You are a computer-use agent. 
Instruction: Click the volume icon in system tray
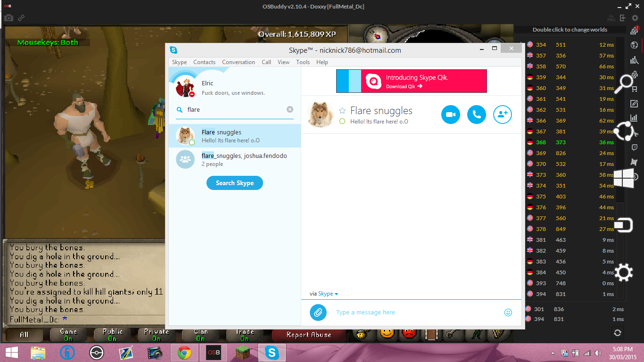coord(599,353)
